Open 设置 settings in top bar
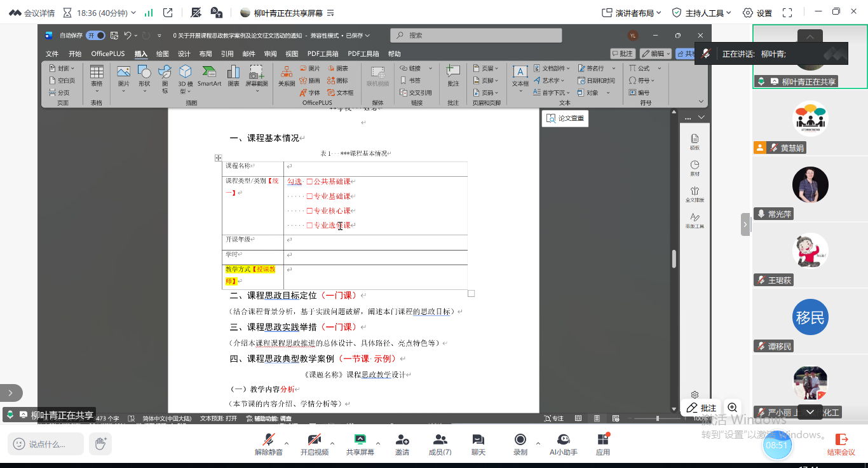Image resolution: width=868 pixels, height=468 pixels. pos(757,13)
